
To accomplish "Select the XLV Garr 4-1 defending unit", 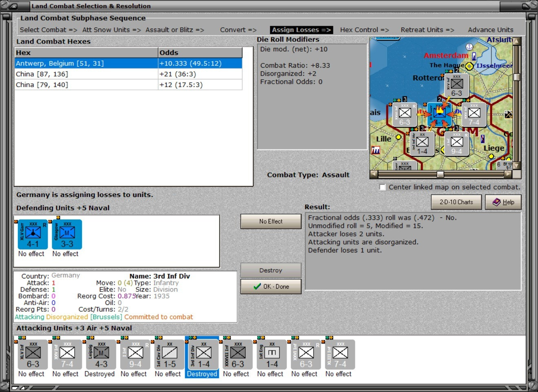I will click(33, 234).
